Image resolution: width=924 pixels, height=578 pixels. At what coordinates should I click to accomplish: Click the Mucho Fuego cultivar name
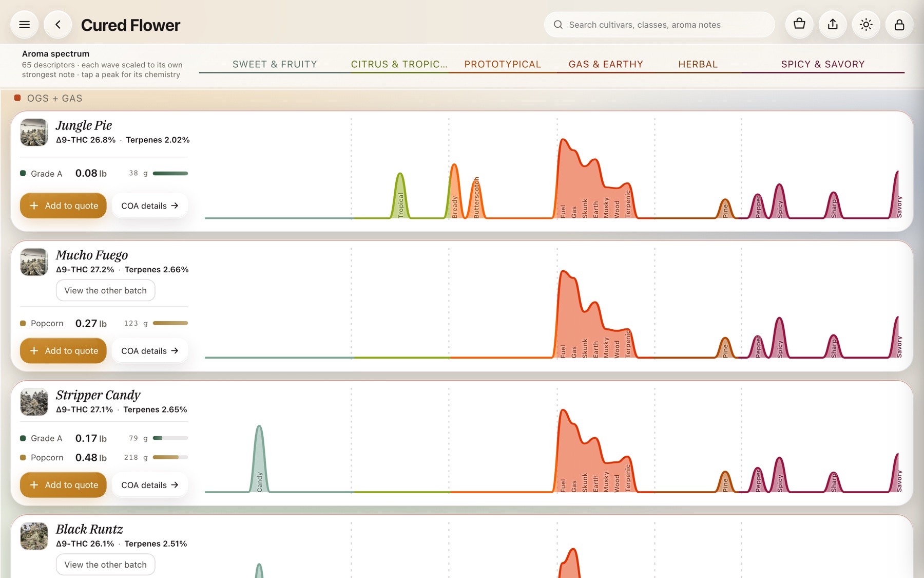(92, 255)
